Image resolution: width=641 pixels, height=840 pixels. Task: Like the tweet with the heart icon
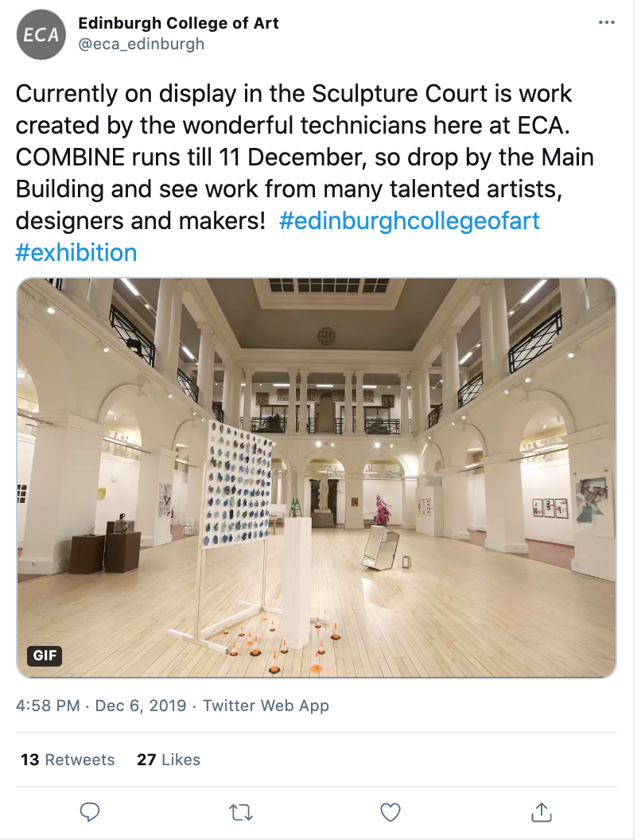tap(390, 811)
